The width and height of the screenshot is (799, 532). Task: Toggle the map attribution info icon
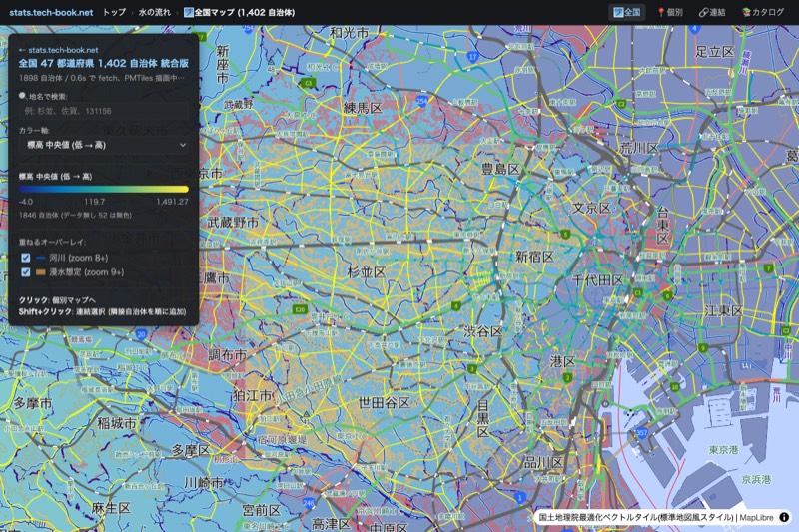pyautogui.click(x=784, y=517)
